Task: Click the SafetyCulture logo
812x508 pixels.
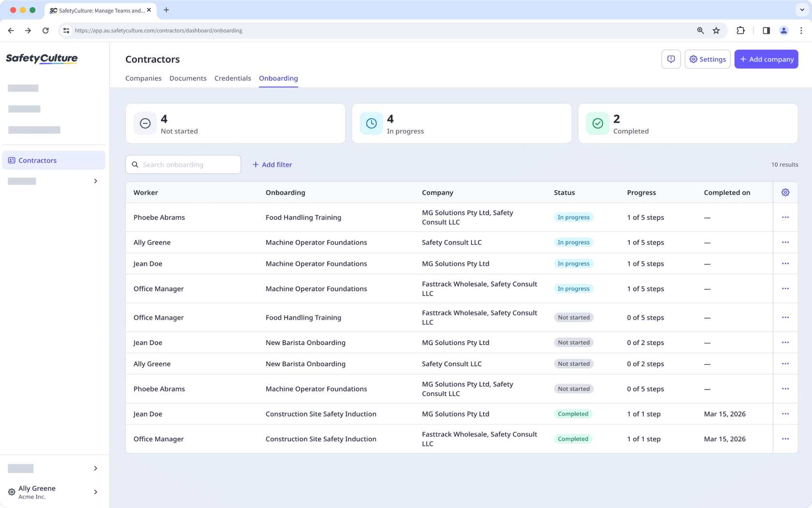Action: tap(42, 59)
